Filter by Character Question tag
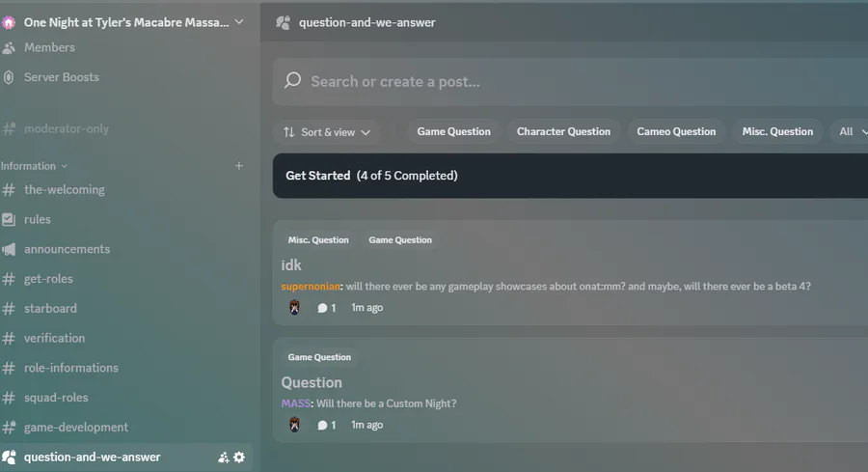This screenshot has height=472, width=868. point(563,132)
